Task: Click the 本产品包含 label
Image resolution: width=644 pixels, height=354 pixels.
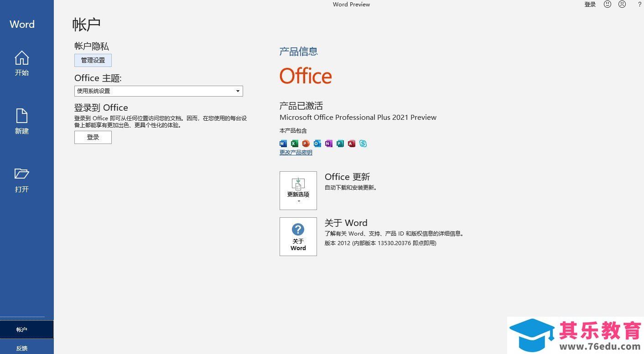Action: click(x=293, y=131)
